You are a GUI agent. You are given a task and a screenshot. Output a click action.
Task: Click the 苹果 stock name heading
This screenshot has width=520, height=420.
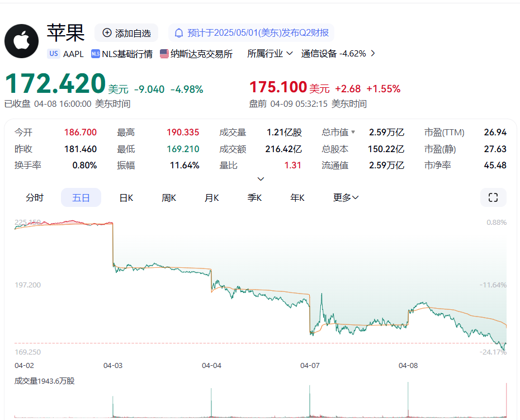[x=65, y=33]
